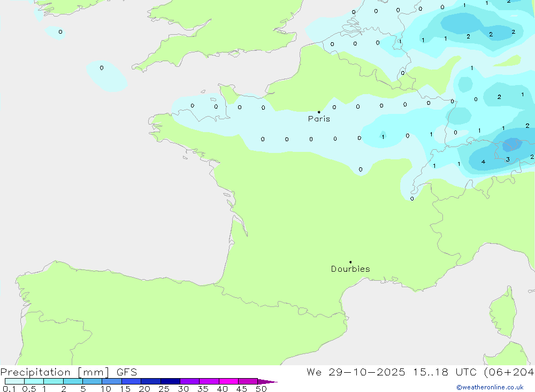Click the legend scale label '50'
This screenshot has width=535, height=392.
click(x=261, y=389)
